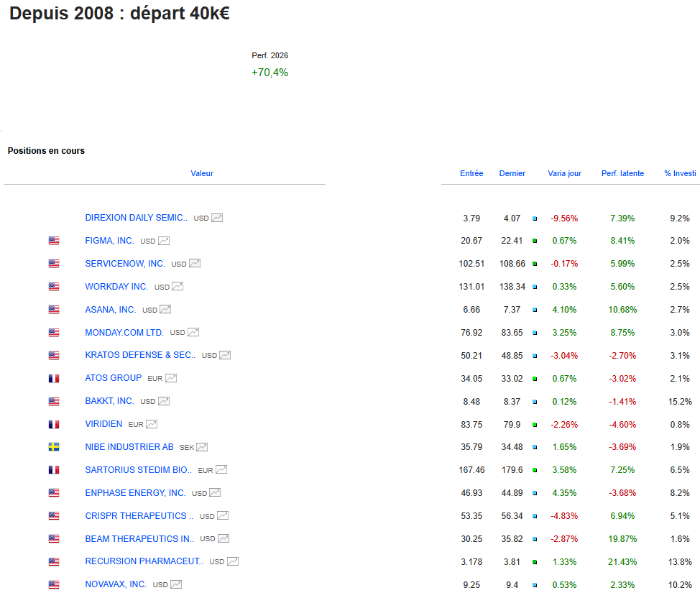Viewport: 700px width, 598px height.
Task: Sort positions by Dernier column header
Action: coord(512,173)
